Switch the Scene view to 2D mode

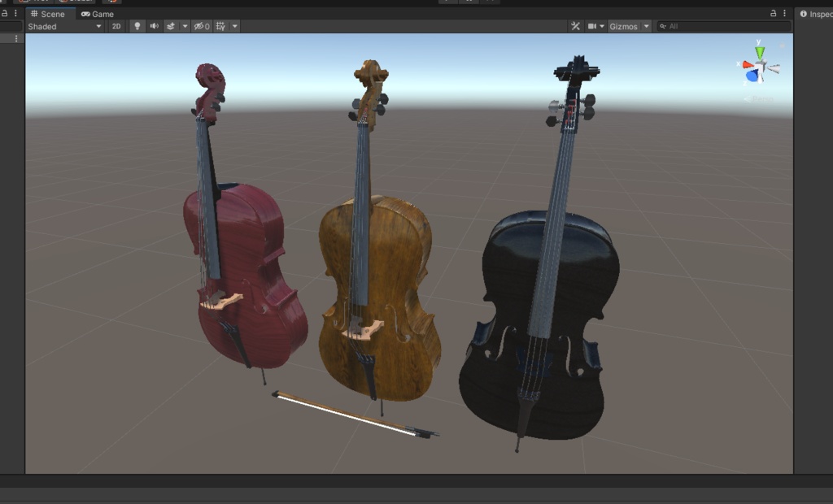click(x=117, y=26)
